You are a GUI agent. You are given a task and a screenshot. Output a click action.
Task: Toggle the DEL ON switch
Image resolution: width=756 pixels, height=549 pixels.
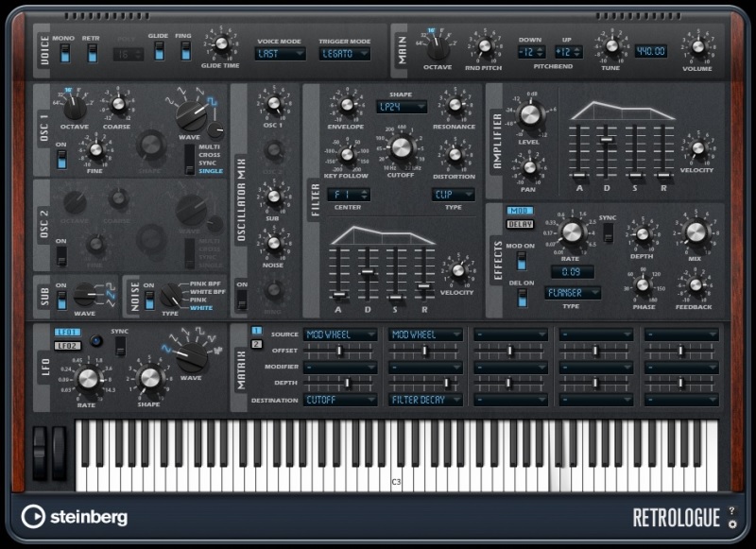coord(522,299)
